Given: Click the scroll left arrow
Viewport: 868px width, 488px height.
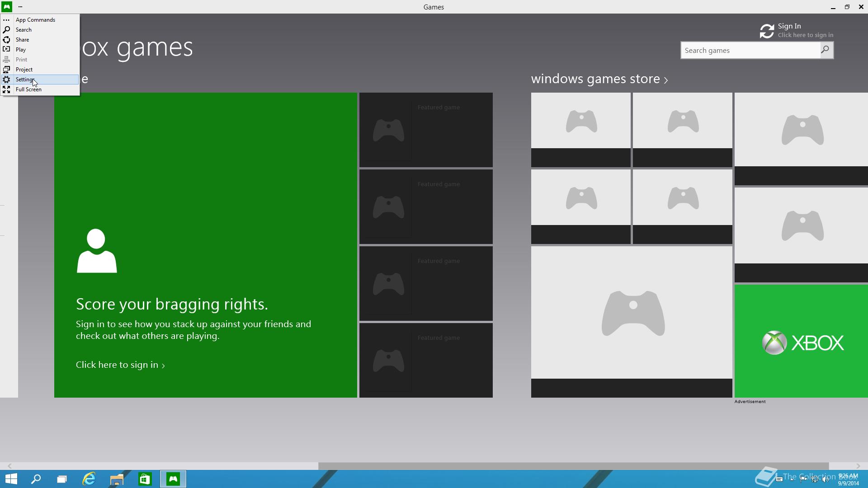Looking at the screenshot, I should tap(9, 466).
